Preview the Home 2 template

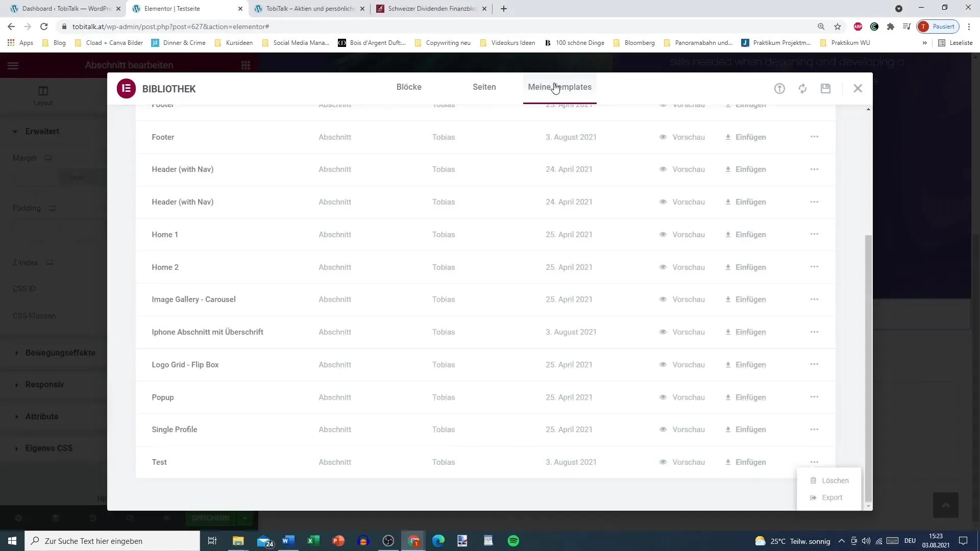(682, 267)
